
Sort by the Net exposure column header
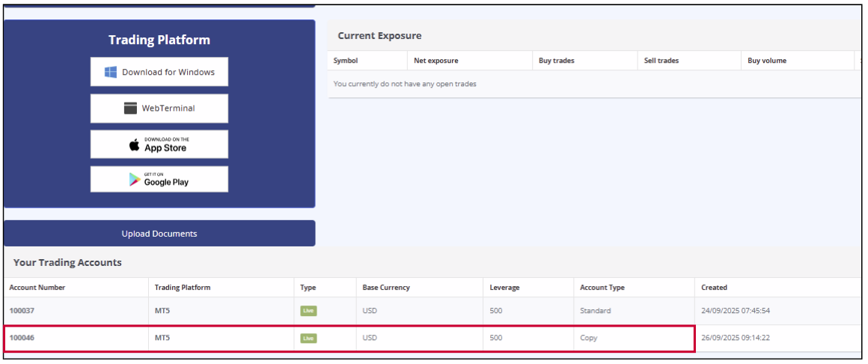[x=436, y=61]
